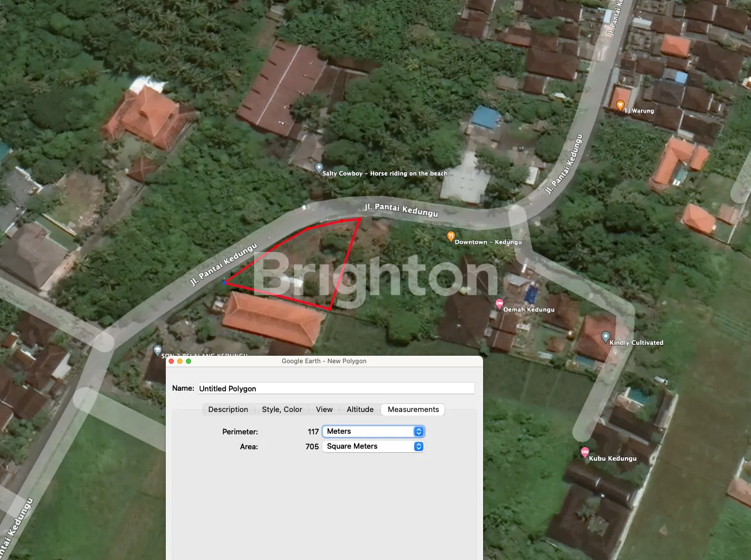Click the Name field containing Untitled Polygon
This screenshot has height=560, width=751.
click(x=336, y=388)
